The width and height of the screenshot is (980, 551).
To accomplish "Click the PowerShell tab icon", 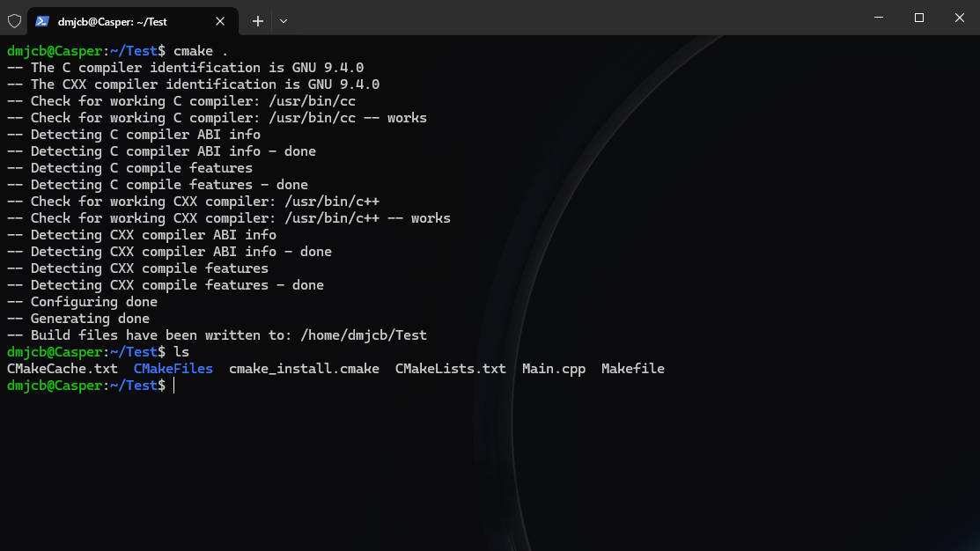I will tap(42, 21).
